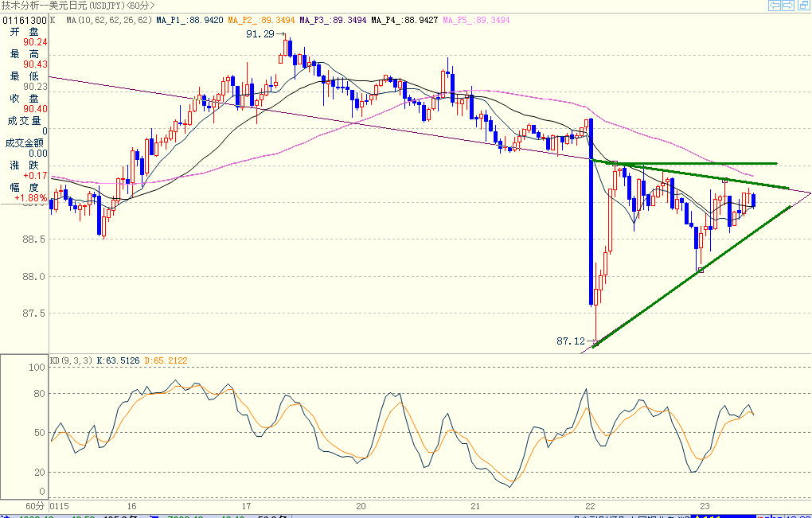Click the MA_P4_:88.9427 value
The width and height of the screenshot is (812, 518).
click(404, 20)
